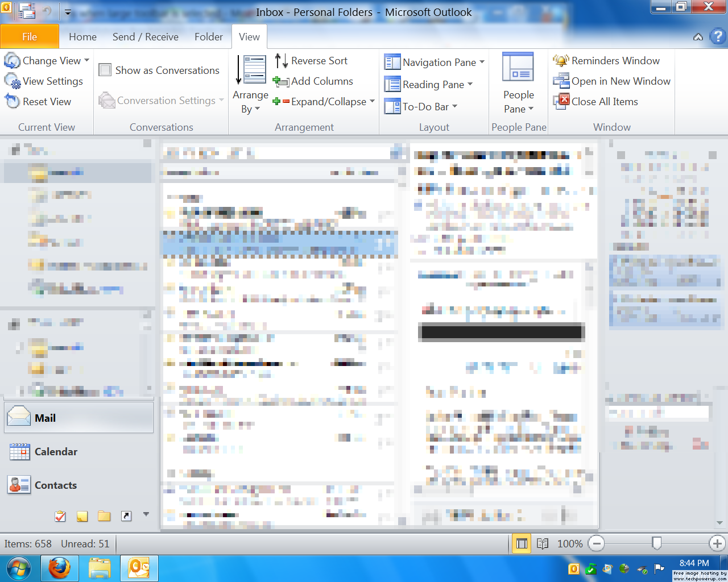The width and height of the screenshot is (728, 582).
Task: Open People Pane dropdown
Action: tap(518, 84)
